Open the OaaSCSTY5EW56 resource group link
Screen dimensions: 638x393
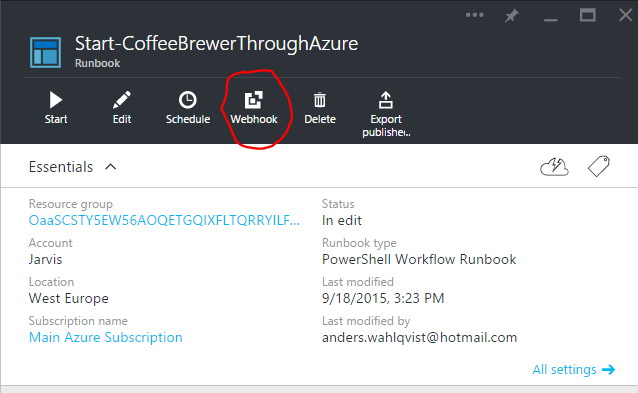[x=164, y=220]
